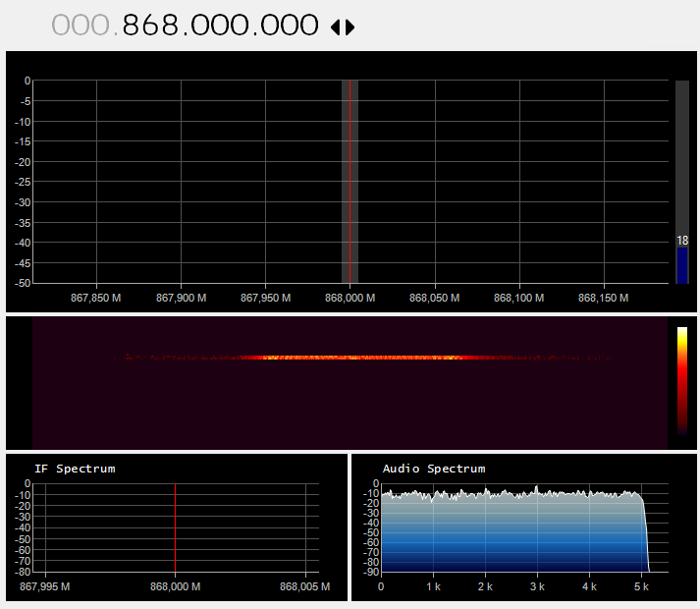
Task: Click the right frequency step arrow
Action: (x=350, y=28)
